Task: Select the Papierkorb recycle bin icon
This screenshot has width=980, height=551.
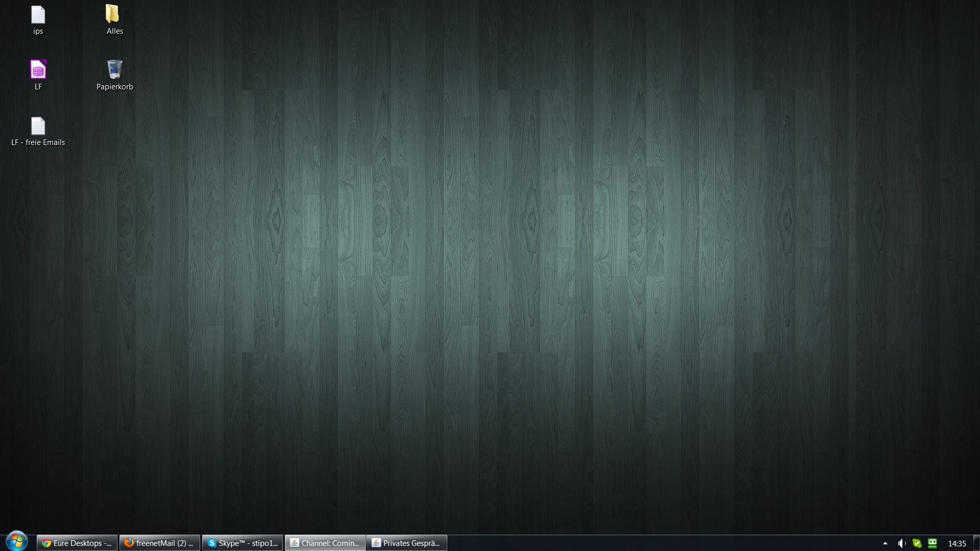Action: click(x=114, y=70)
